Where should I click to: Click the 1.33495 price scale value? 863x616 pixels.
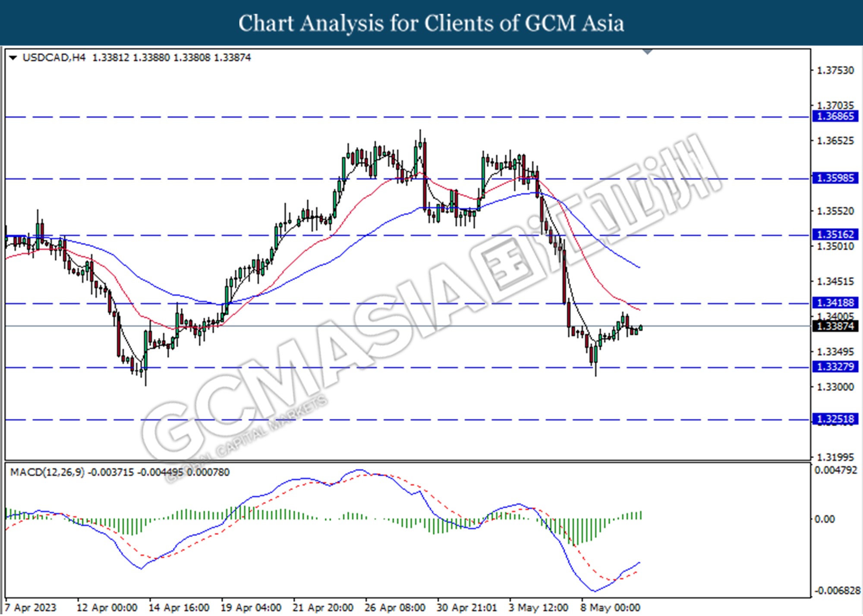click(835, 352)
